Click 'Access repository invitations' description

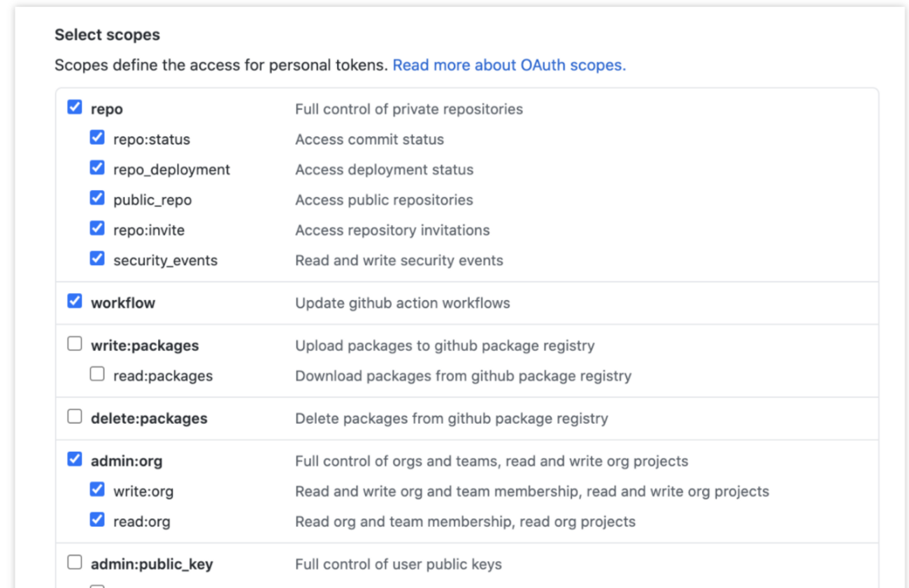[x=392, y=230]
